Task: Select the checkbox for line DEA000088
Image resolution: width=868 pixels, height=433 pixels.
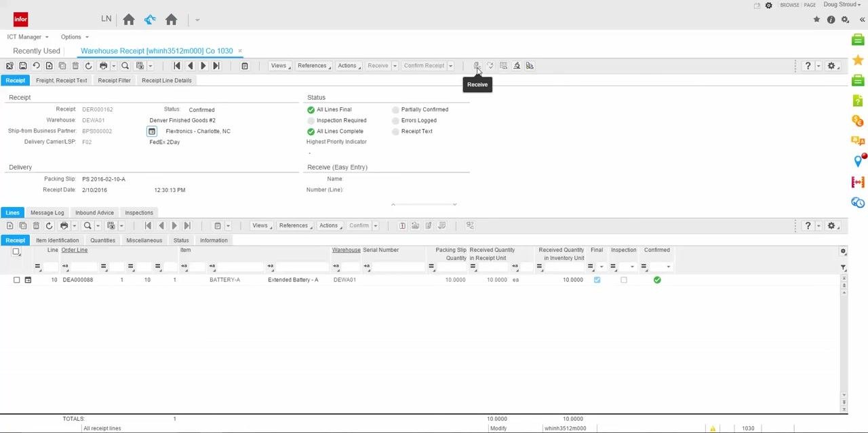Action: point(17,280)
